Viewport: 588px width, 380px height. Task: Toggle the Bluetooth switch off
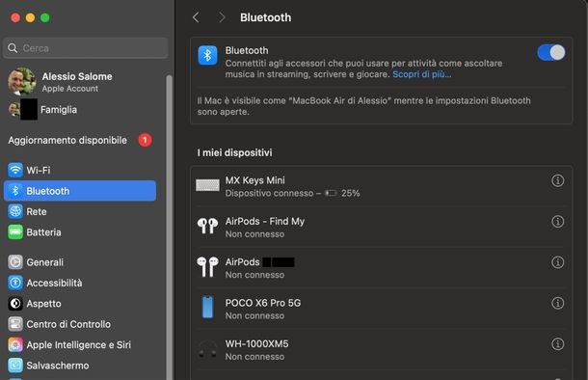tap(550, 52)
